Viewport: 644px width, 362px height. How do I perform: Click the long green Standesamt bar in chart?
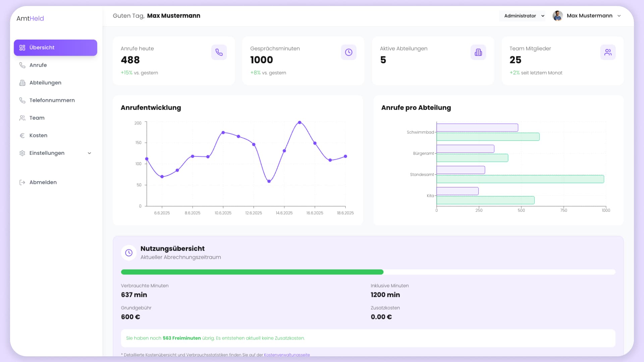(520, 179)
